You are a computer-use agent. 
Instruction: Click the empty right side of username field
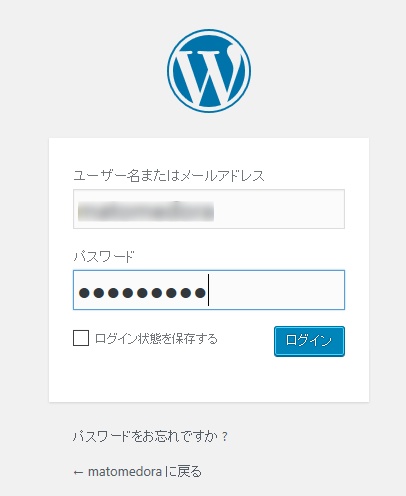click(x=279, y=209)
